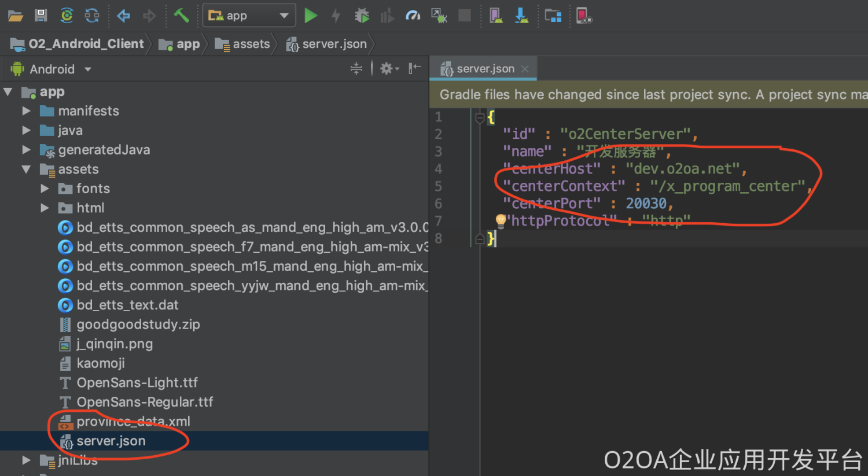Open the SDK Manager download icon
Image resolution: width=868 pixels, height=476 pixels.
521,16
